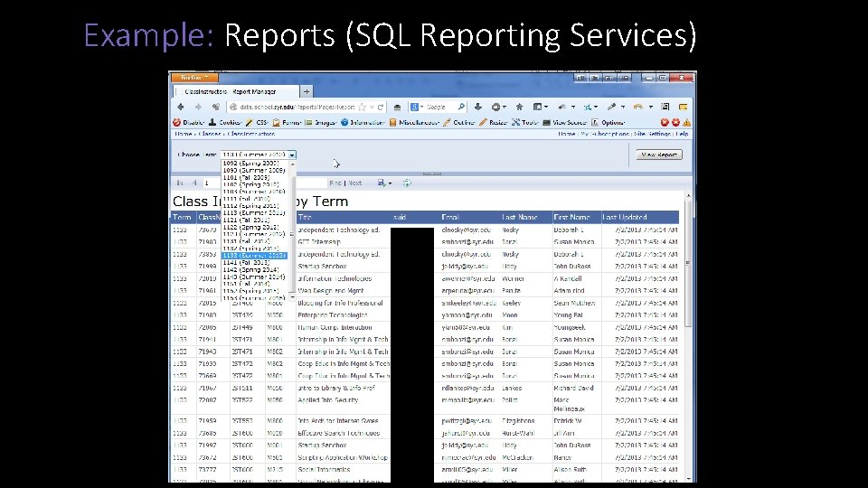Open a new tab with plus button

pos(307,91)
